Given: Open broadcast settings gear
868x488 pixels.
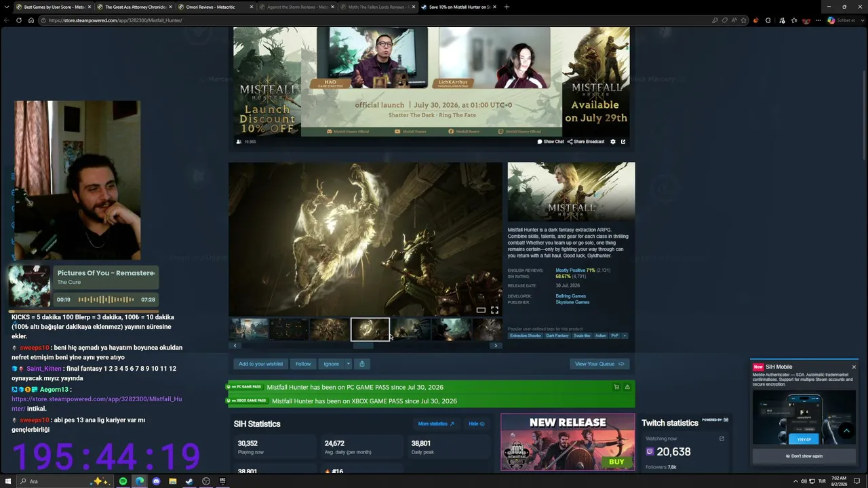Looking at the screenshot, I should (x=613, y=142).
